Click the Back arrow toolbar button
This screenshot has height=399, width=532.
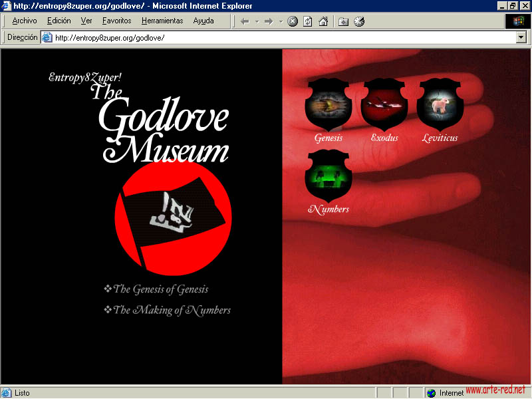(x=245, y=21)
